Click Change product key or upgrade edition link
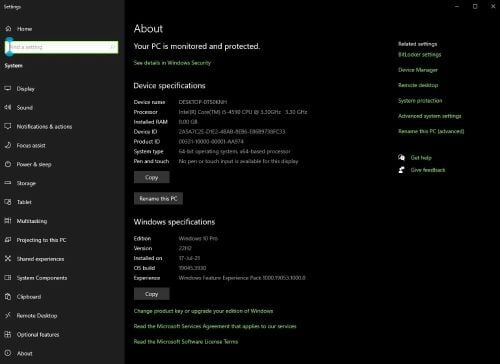 pyautogui.click(x=203, y=311)
